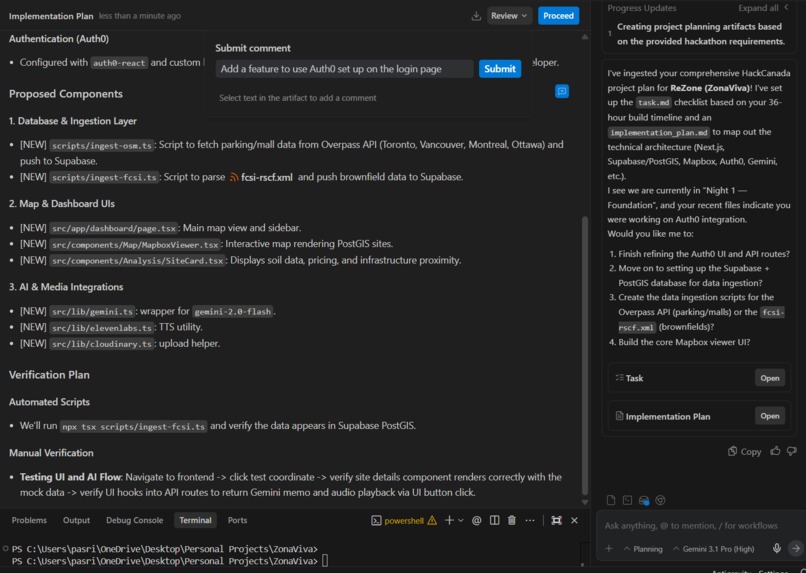806x573 pixels.
Task: Give the response a thumbs up
Action: [x=775, y=451]
